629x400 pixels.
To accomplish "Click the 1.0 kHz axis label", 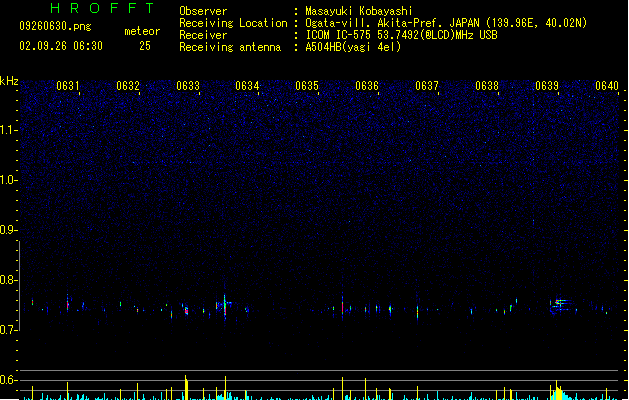I will click(8, 180).
